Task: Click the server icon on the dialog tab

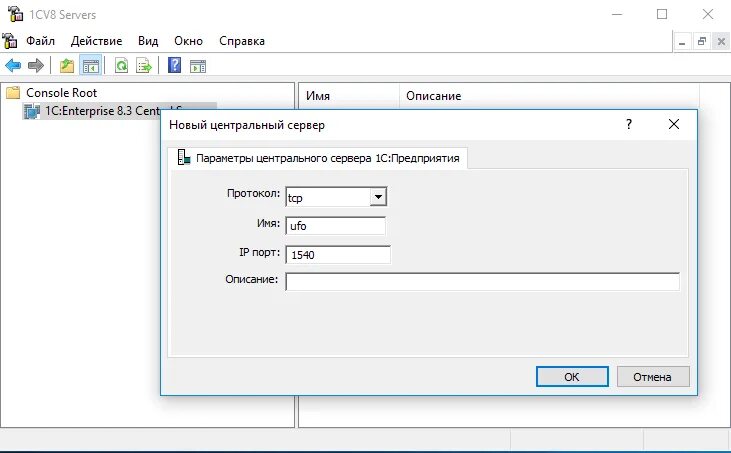Action: point(184,158)
